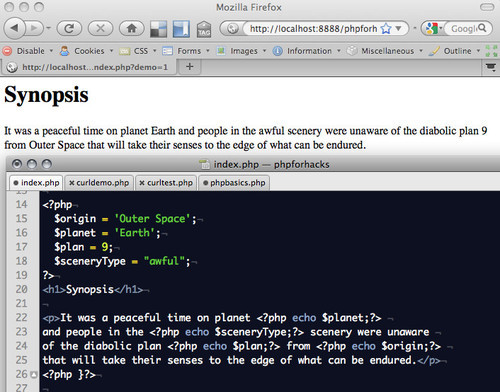Switch to the index.php editor tab
This screenshot has width=500, height=392.
(36, 183)
